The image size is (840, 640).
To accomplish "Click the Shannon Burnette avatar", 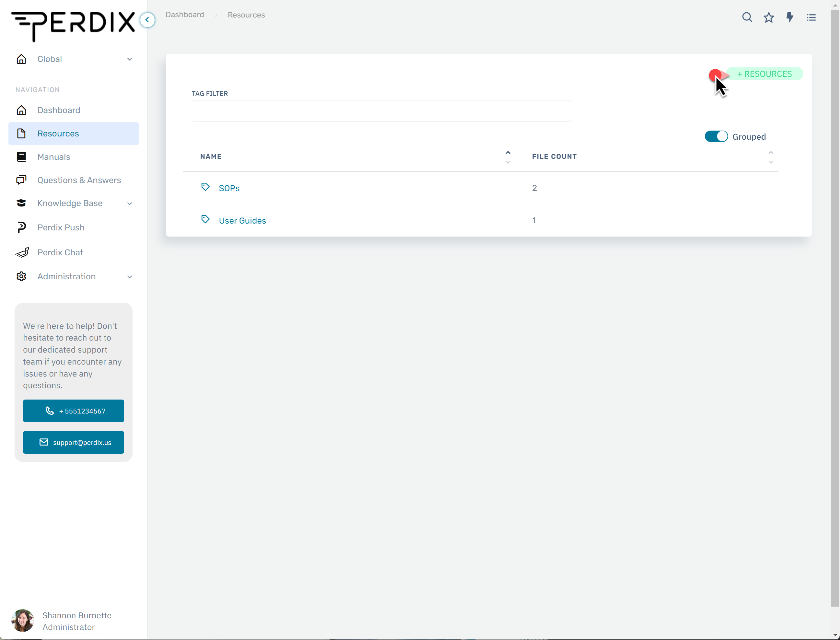I will (x=23, y=621).
